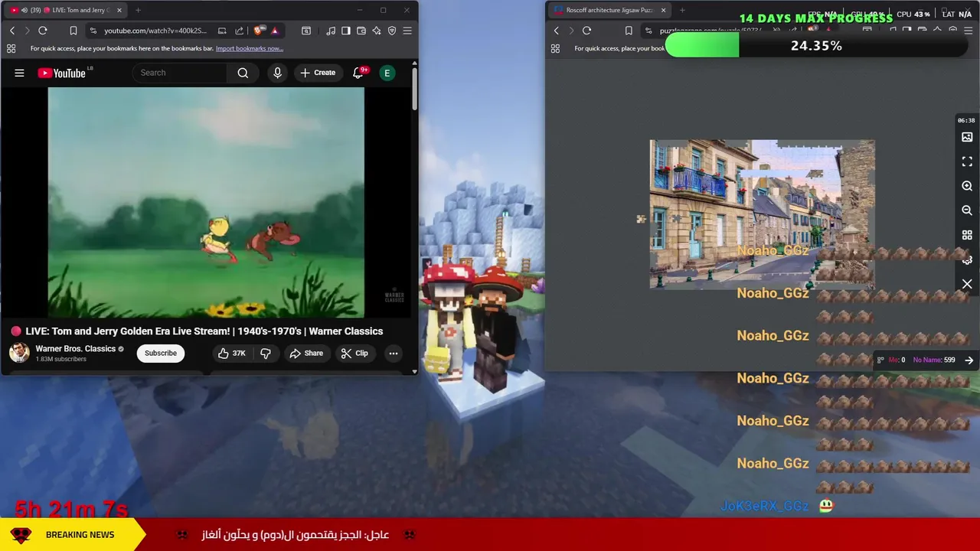The image size is (980, 551).
Task: Open the main menu of the YouTube browser window
Action: tap(407, 31)
